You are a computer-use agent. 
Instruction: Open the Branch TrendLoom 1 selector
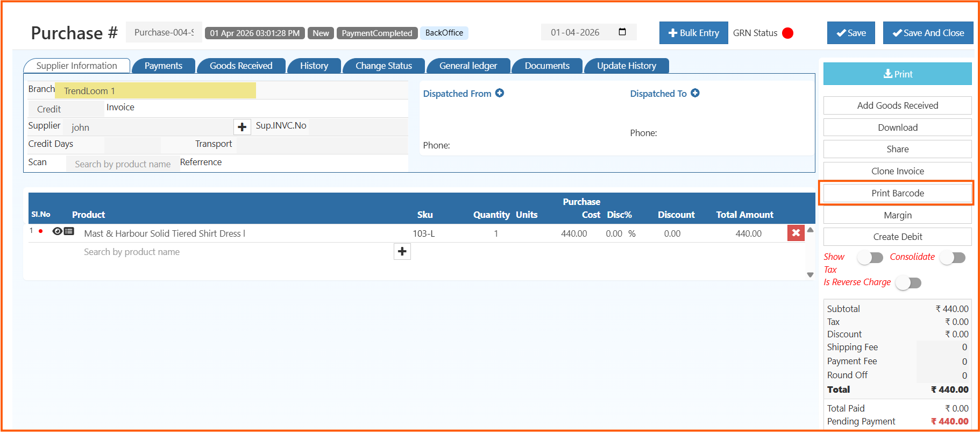point(155,91)
